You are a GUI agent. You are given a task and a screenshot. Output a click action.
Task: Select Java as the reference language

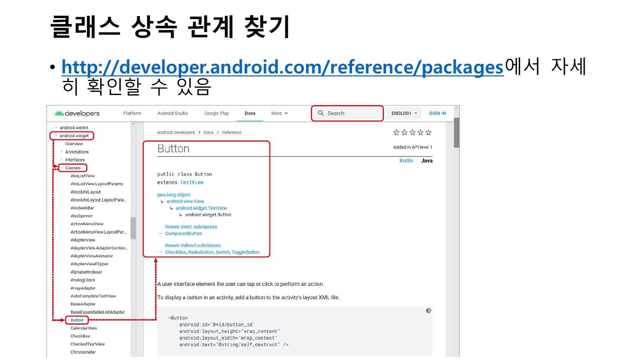coord(427,160)
